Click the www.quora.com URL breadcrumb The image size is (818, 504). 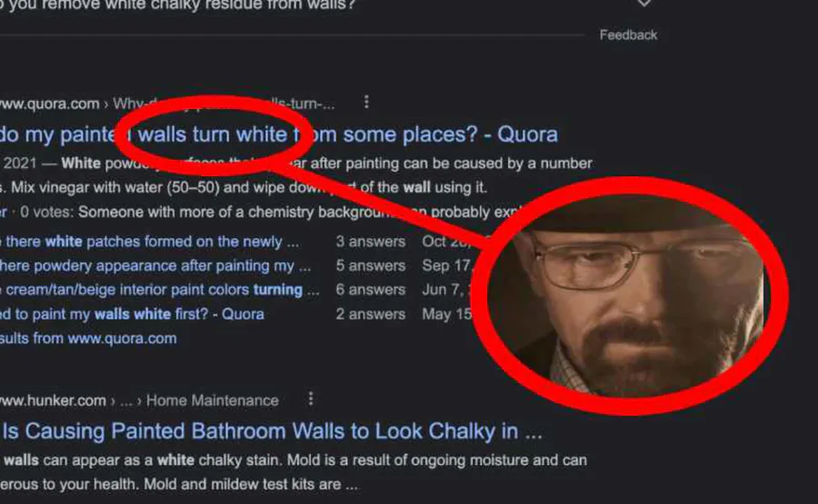pyautogui.click(x=50, y=104)
